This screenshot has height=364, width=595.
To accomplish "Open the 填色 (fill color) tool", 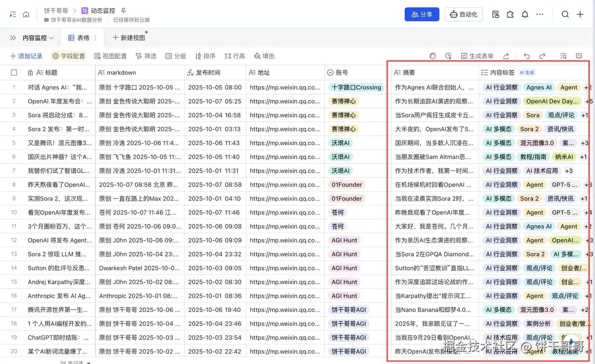I will tap(264, 56).
